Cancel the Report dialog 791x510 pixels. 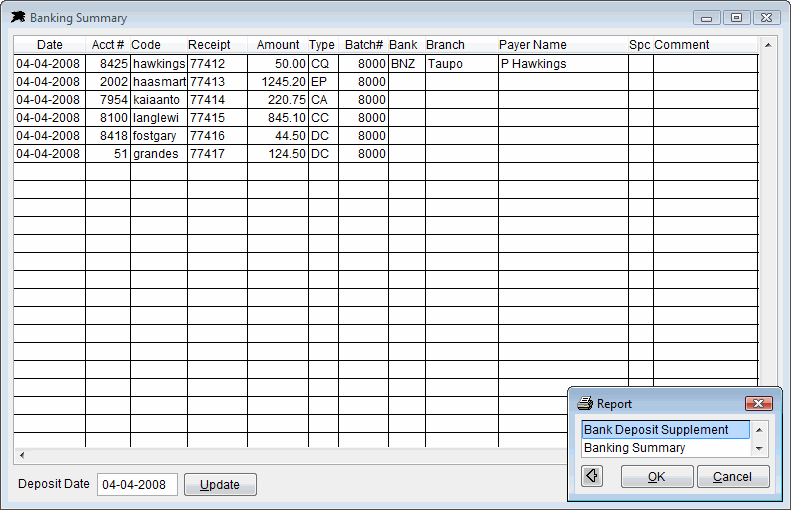tap(733, 476)
